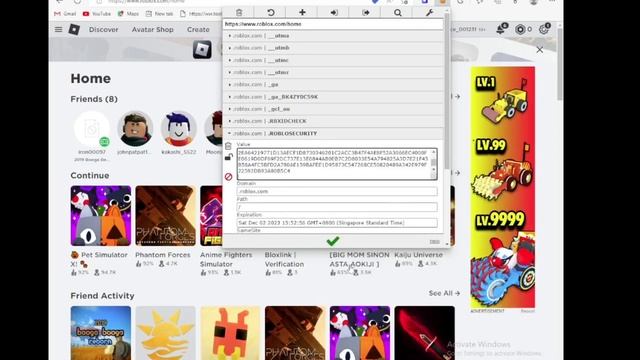
Task: Open Anime Fighters Simulator title
Action: pyautogui.click(x=226, y=259)
